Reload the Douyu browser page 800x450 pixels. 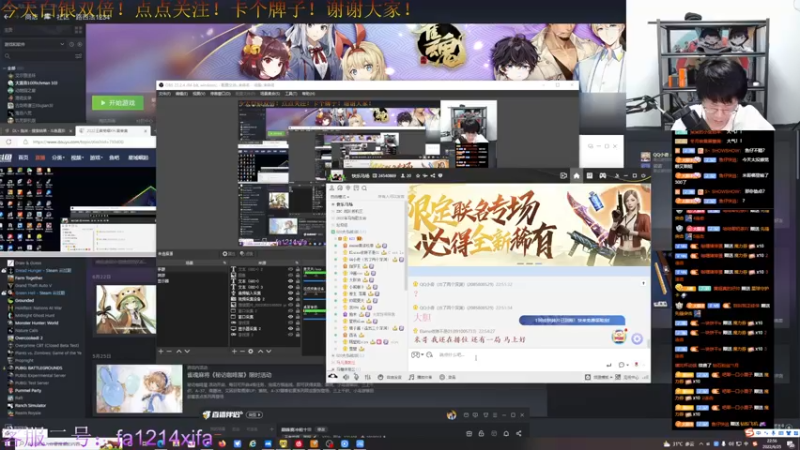click(x=9, y=142)
